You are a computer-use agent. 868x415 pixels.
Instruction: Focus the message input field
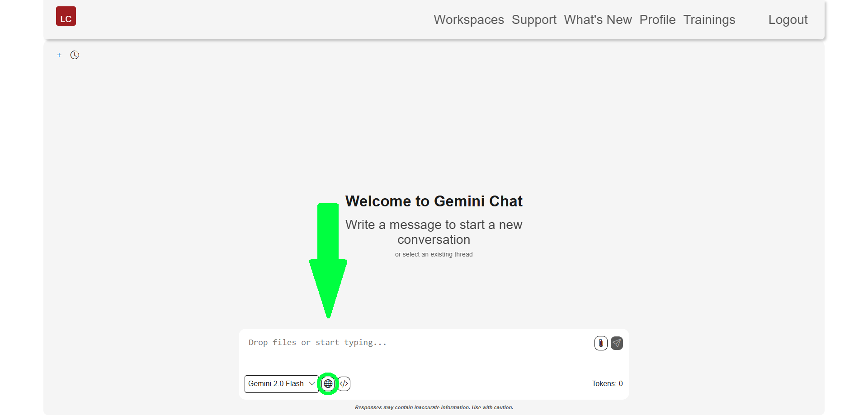pyautogui.click(x=418, y=350)
